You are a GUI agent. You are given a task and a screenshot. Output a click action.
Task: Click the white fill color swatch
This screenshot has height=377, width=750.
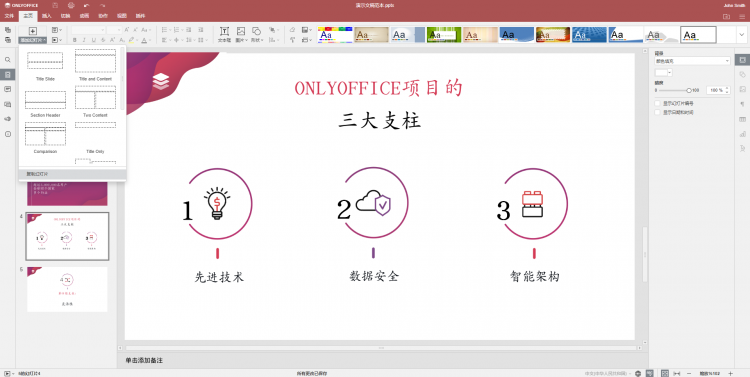tap(661, 73)
